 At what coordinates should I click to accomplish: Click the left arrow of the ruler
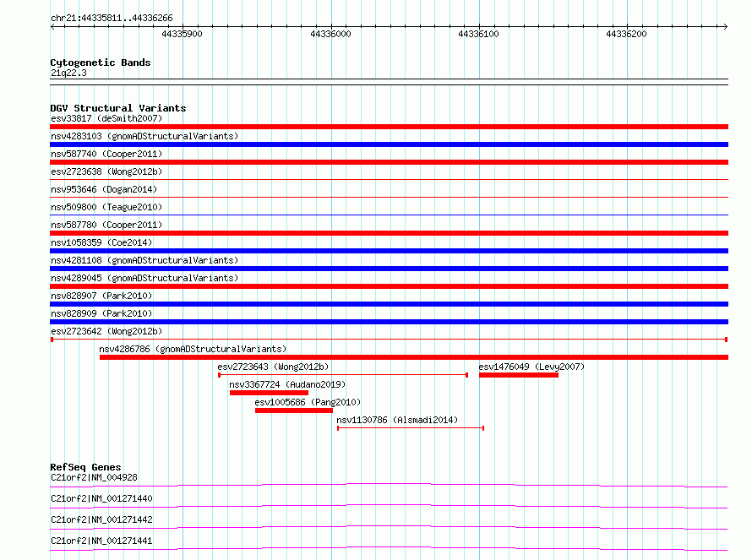(52, 26)
